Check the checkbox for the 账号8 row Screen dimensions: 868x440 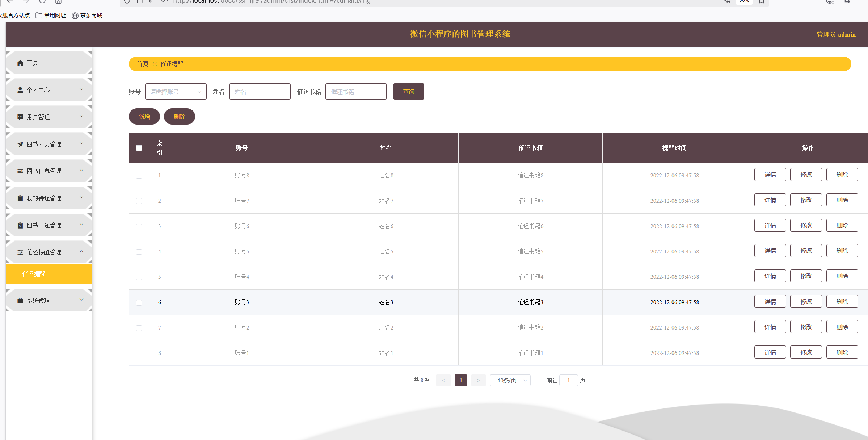pyautogui.click(x=139, y=176)
